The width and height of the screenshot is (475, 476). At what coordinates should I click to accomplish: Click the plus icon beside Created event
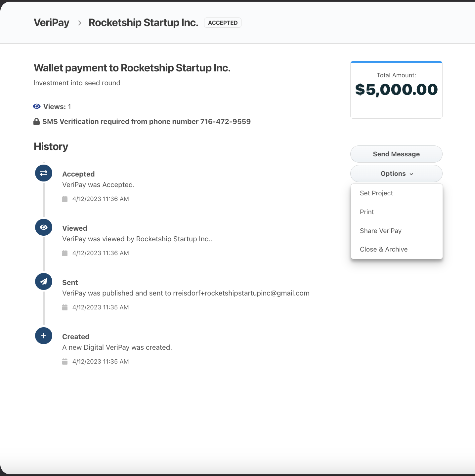click(43, 336)
